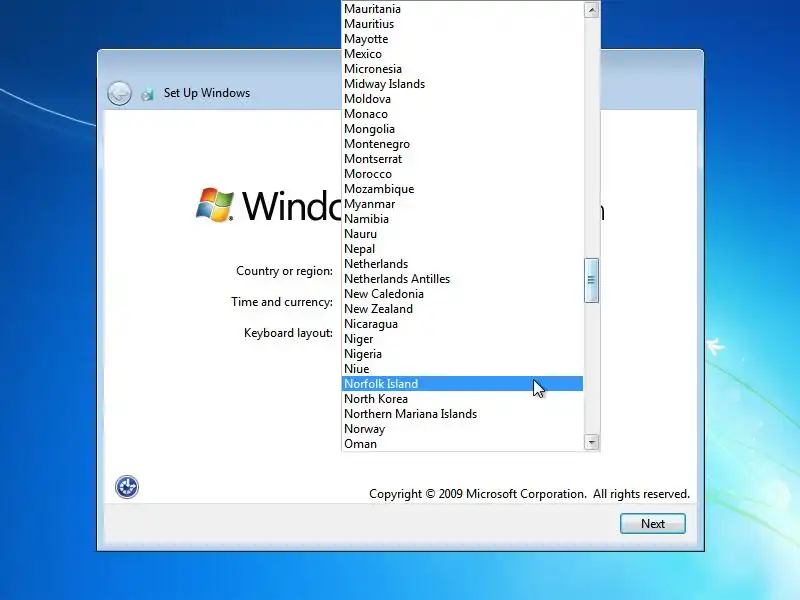Choose Mexico as country
The width and height of the screenshot is (800, 600).
[x=462, y=54]
